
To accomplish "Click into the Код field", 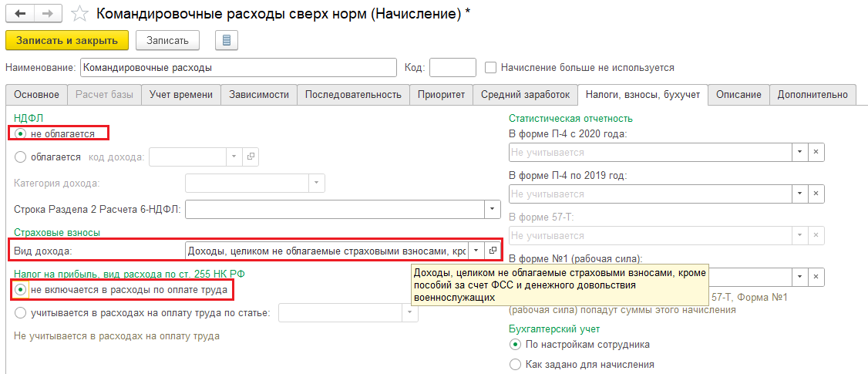I will pyautogui.click(x=453, y=68).
